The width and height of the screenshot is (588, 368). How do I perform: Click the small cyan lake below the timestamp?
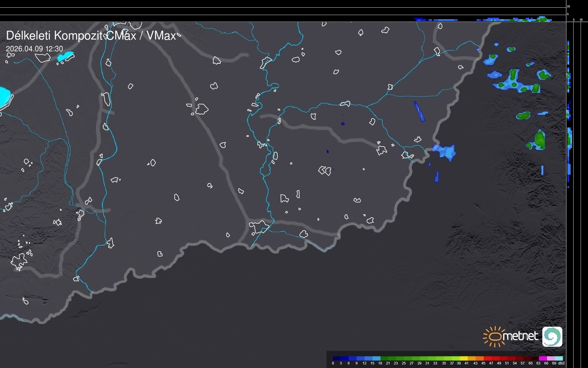pyautogui.click(x=65, y=56)
